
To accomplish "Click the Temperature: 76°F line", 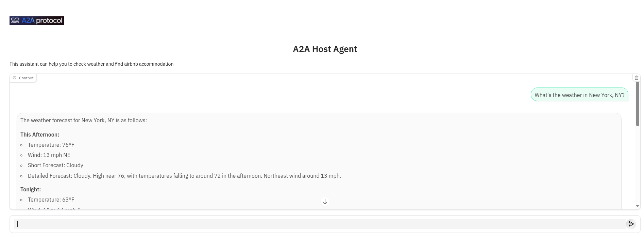I will pos(51,145).
